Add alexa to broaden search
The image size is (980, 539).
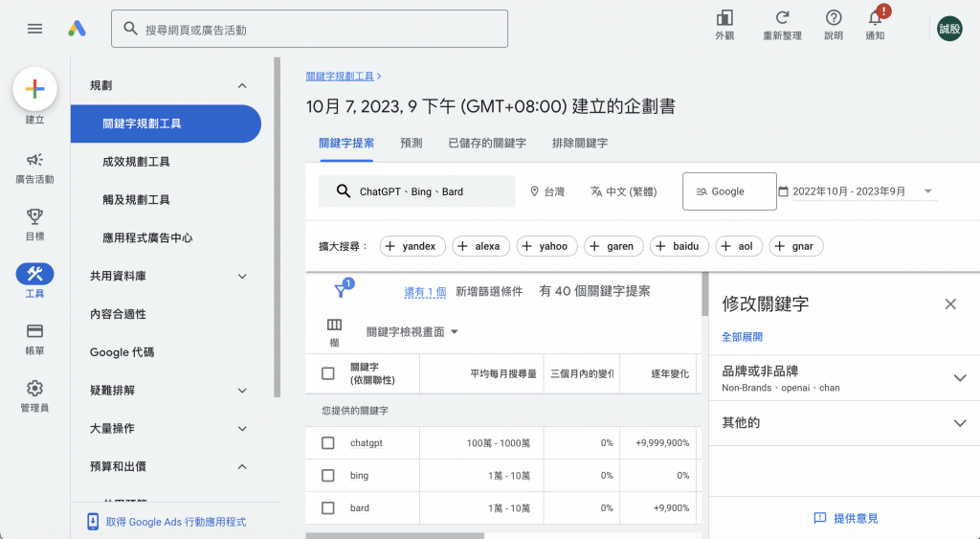click(x=480, y=246)
